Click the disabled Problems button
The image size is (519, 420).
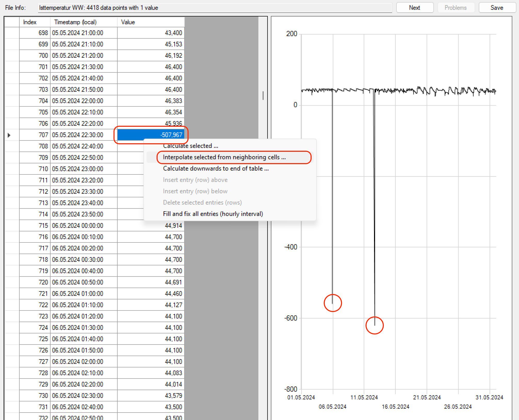pos(456,8)
